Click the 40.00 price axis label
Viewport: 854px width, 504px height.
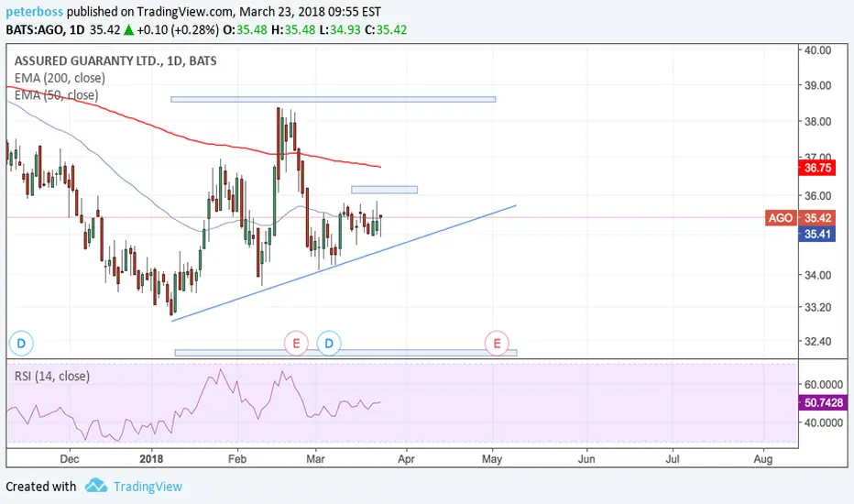click(x=818, y=50)
